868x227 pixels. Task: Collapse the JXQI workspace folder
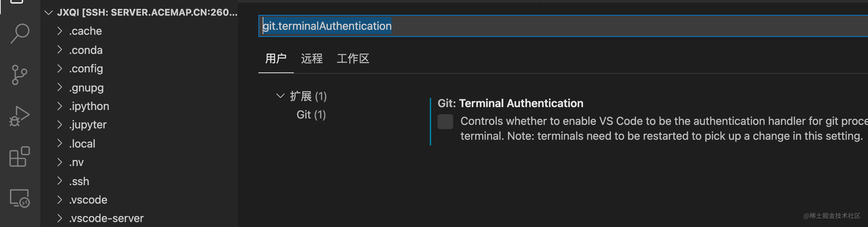click(48, 13)
